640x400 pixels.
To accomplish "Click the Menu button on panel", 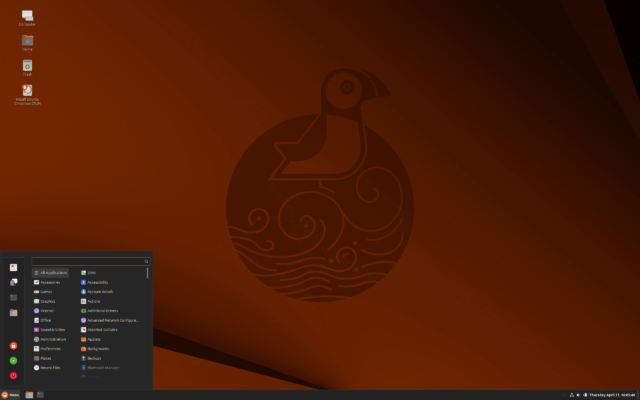I will click(10, 395).
